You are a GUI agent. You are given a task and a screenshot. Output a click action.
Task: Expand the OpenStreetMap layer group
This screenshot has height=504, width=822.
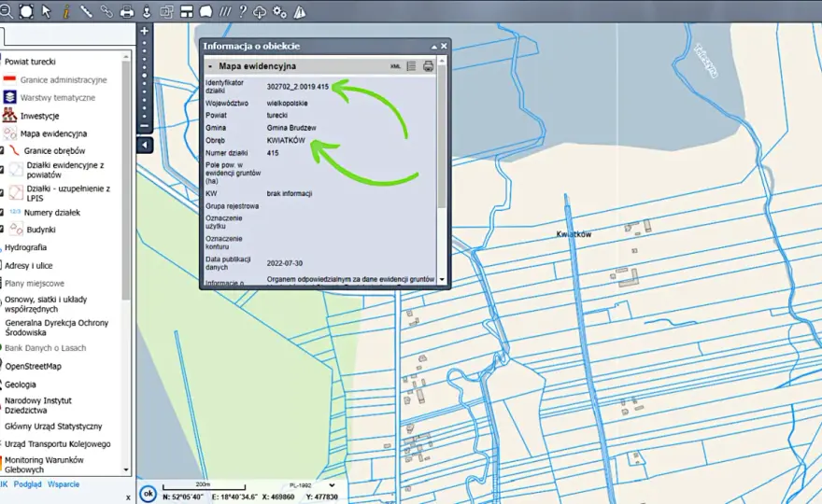(33, 366)
